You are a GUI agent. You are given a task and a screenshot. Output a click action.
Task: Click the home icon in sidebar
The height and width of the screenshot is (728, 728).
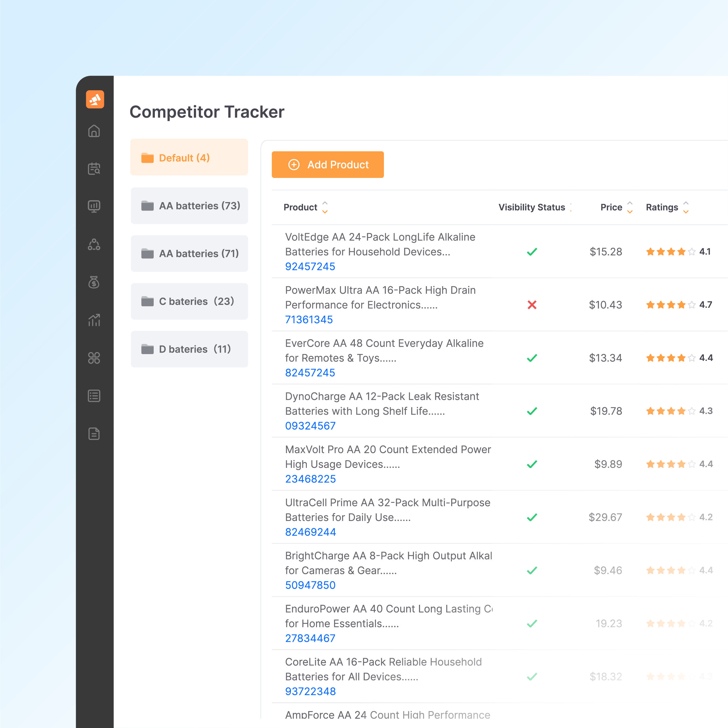click(x=94, y=131)
